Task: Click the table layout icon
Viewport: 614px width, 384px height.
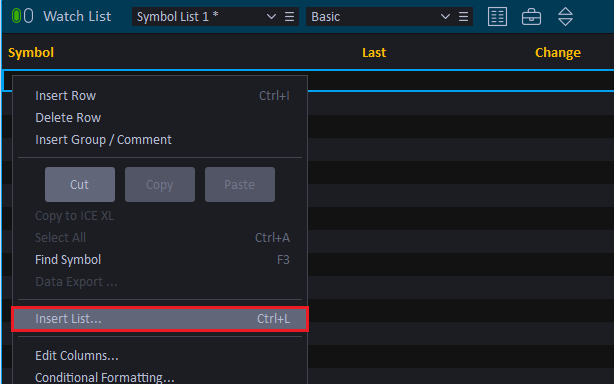Action: [x=497, y=16]
